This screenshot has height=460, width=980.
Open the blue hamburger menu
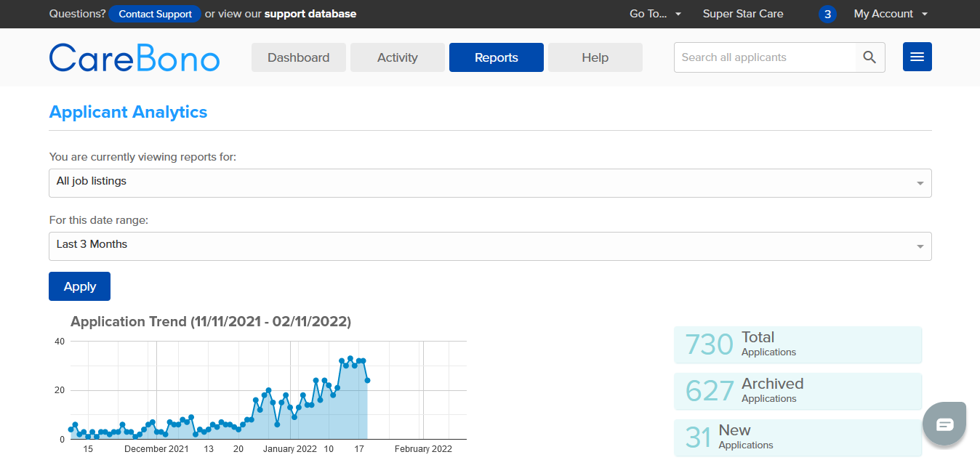[917, 57]
